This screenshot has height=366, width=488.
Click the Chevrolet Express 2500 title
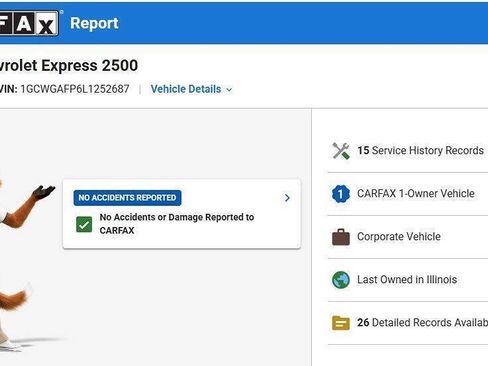pyautogui.click(x=69, y=65)
